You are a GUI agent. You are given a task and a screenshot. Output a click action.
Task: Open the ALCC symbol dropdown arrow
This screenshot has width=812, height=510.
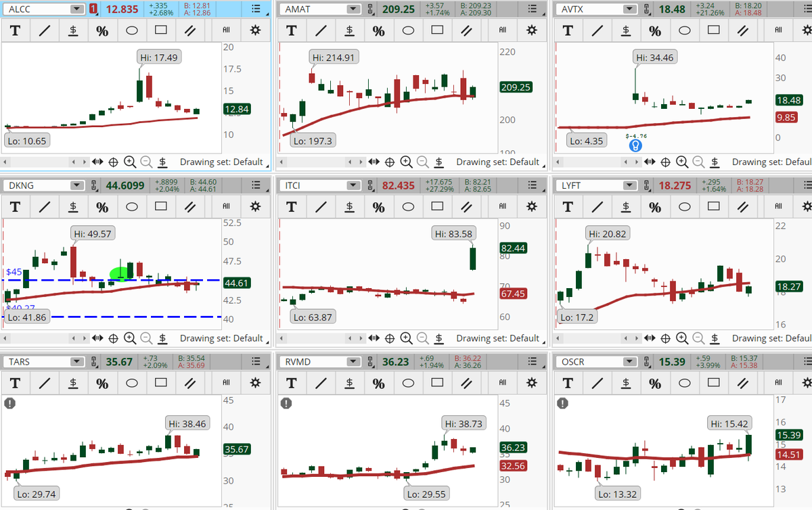click(78, 9)
